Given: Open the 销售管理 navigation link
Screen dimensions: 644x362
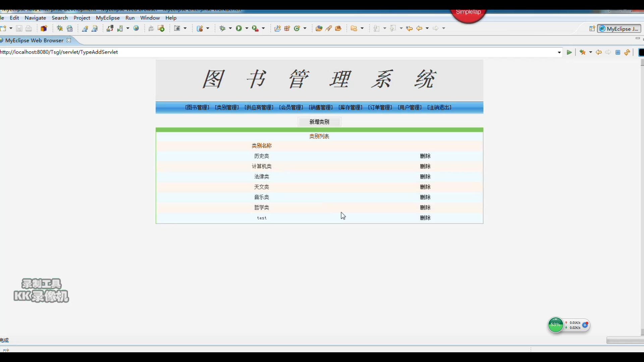Looking at the screenshot, I should pyautogui.click(x=321, y=107).
